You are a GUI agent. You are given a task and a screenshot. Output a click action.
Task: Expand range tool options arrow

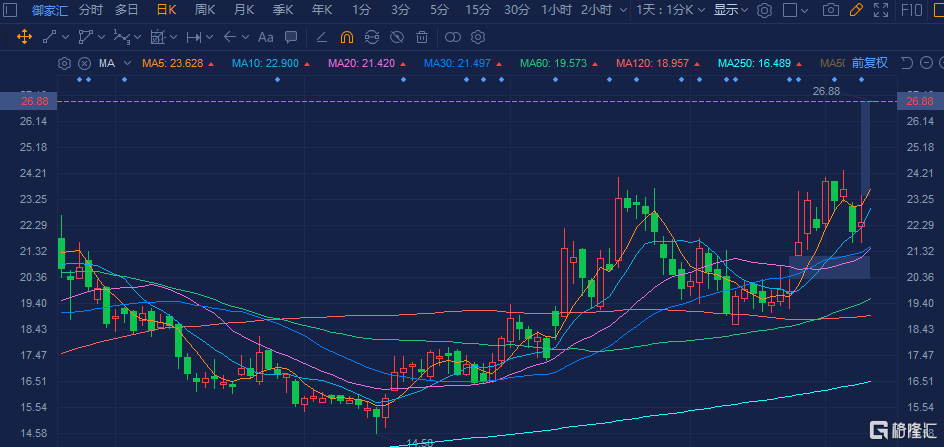tap(210, 37)
